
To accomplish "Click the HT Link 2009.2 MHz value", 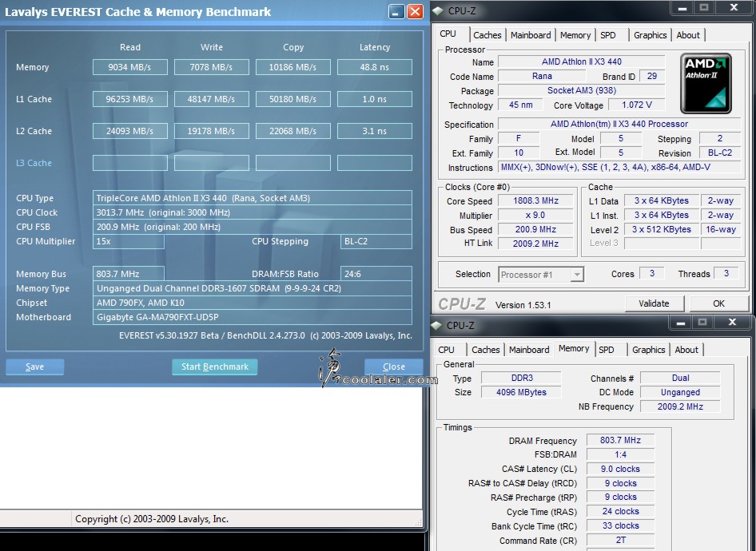I will pyautogui.click(x=535, y=244).
